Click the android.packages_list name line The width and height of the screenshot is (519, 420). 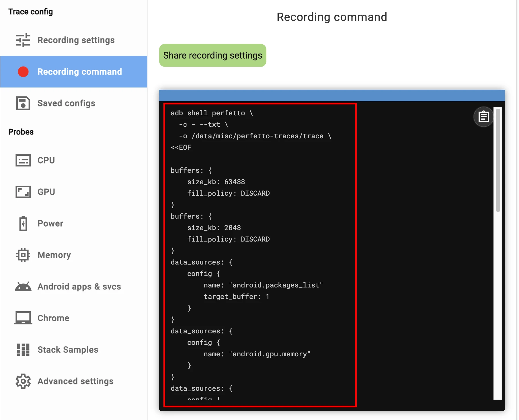[263, 285]
